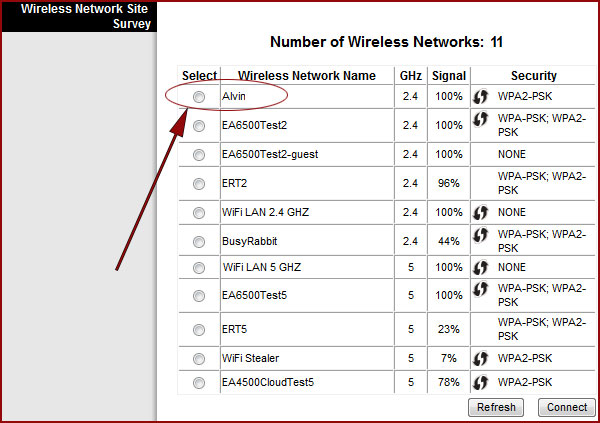
Task: Click the Signal column header
Action: point(448,76)
